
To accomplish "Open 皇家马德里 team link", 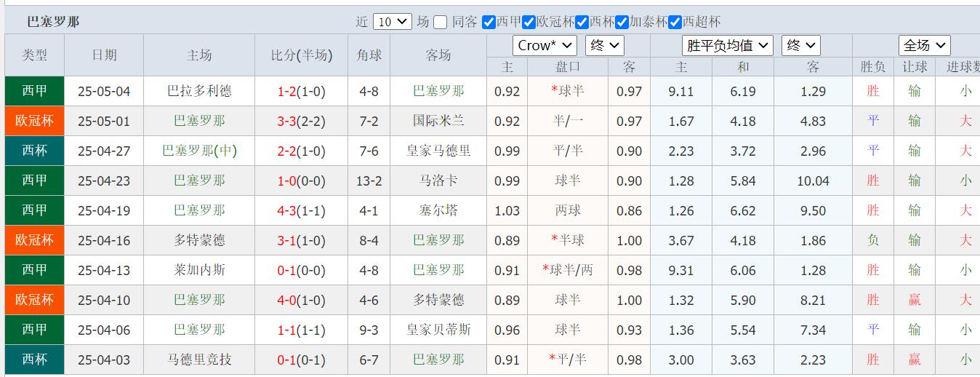I will pyautogui.click(x=438, y=151).
